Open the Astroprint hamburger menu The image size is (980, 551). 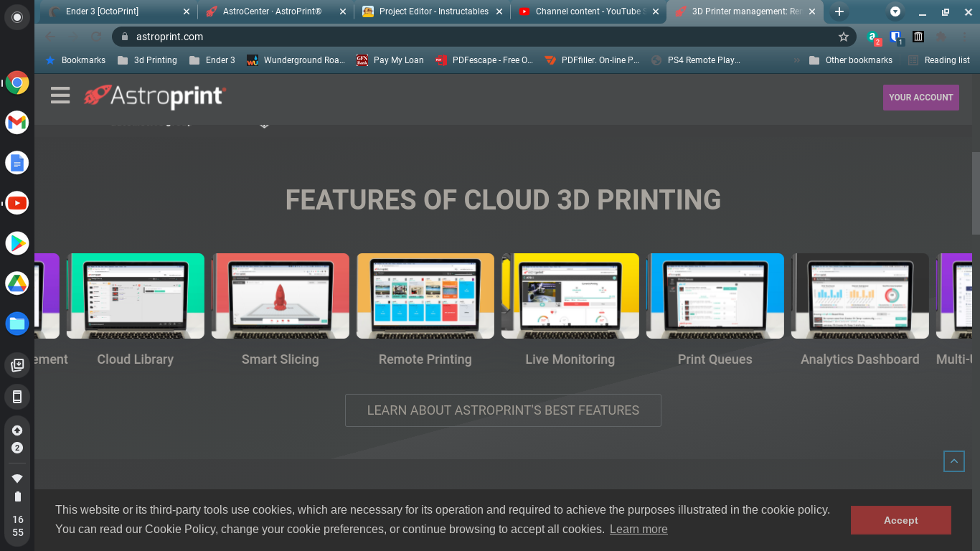click(60, 95)
